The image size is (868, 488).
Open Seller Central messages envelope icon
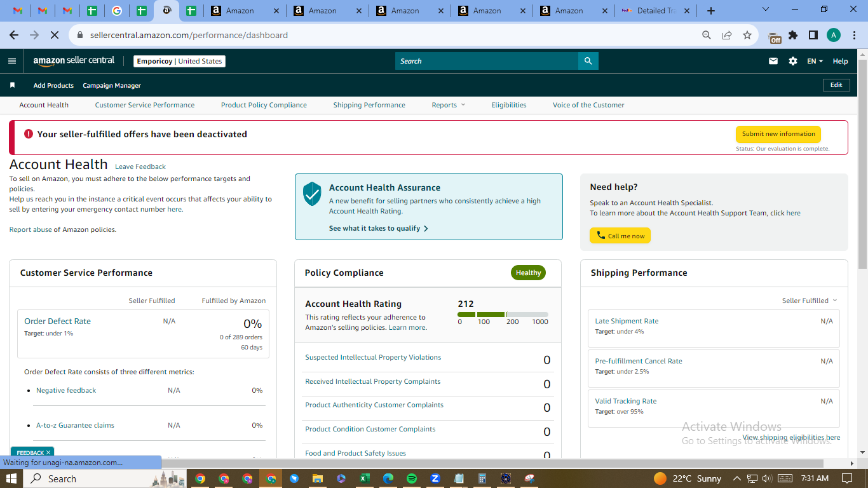[x=773, y=61]
